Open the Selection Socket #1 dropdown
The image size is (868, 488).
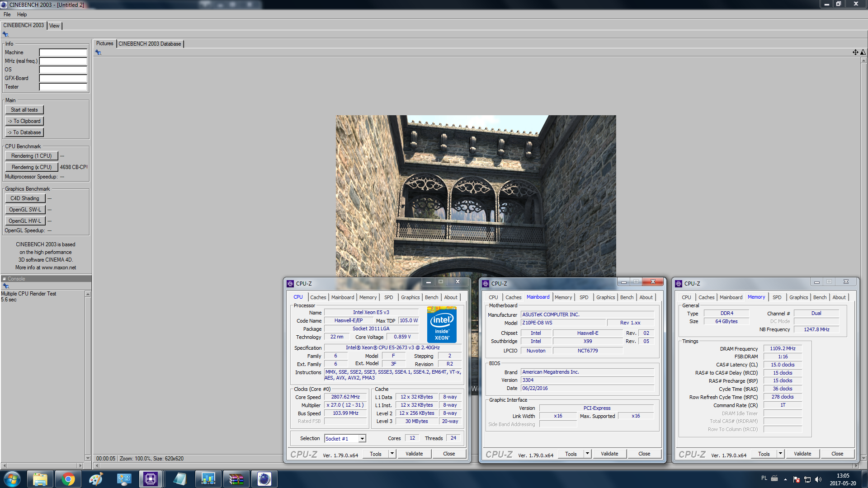pos(362,439)
